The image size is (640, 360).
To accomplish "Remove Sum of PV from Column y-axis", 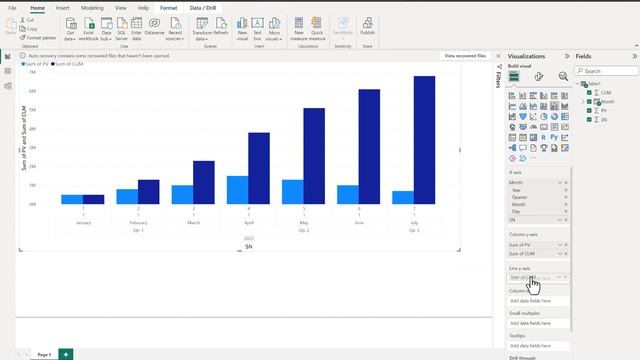I will coord(566,245).
